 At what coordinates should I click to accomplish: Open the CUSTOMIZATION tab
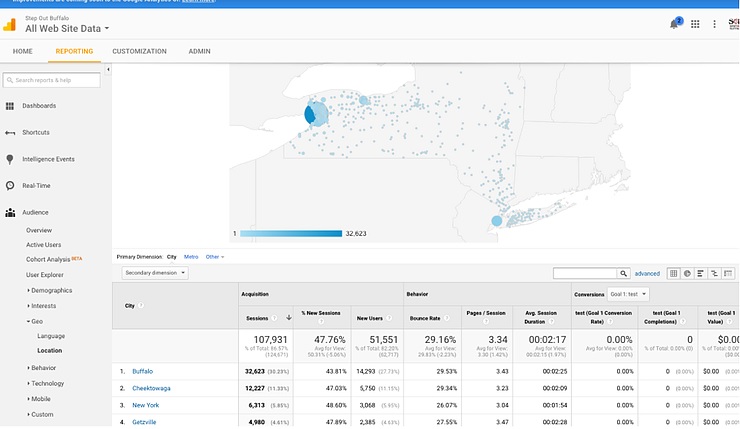139,51
